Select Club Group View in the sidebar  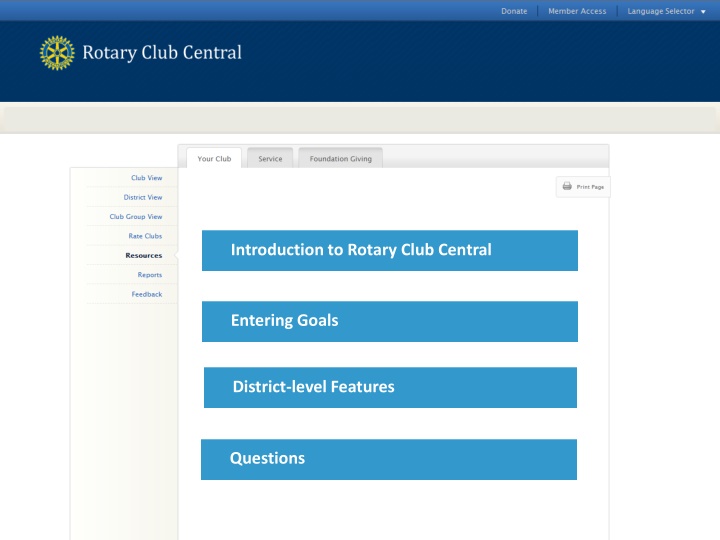tap(136, 217)
